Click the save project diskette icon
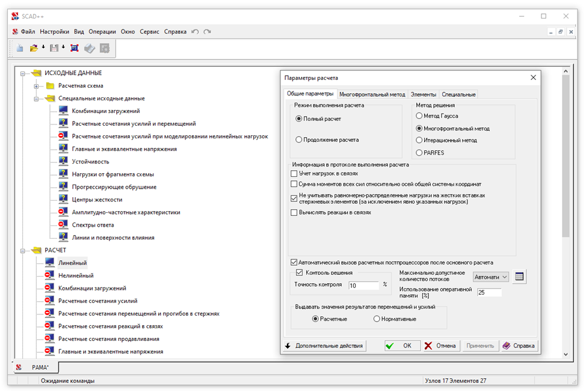 54,48
